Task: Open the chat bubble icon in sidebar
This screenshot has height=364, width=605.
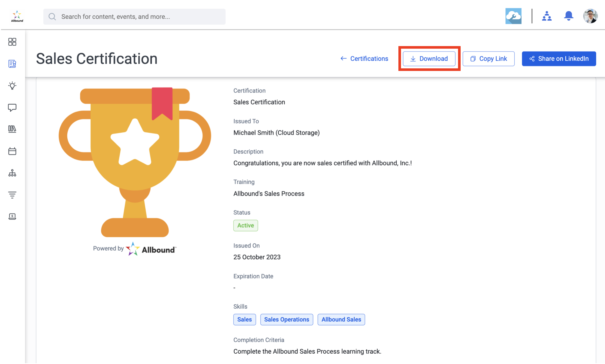Action: pyautogui.click(x=12, y=107)
